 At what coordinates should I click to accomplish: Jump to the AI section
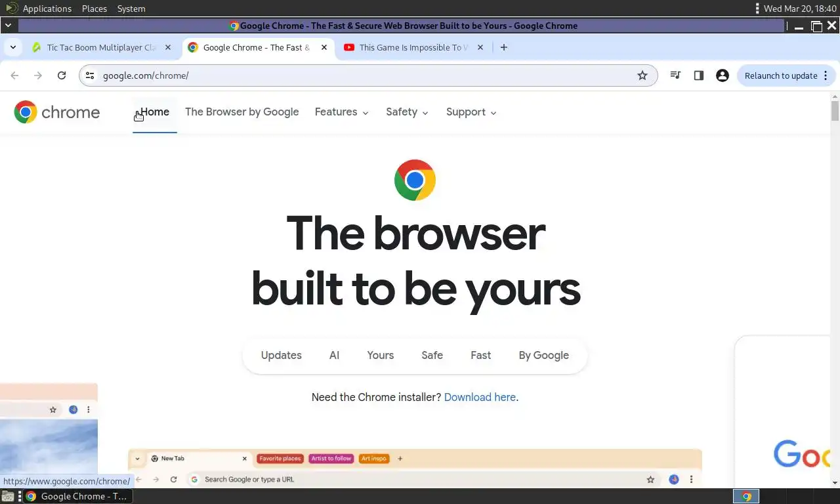coord(335,355)
